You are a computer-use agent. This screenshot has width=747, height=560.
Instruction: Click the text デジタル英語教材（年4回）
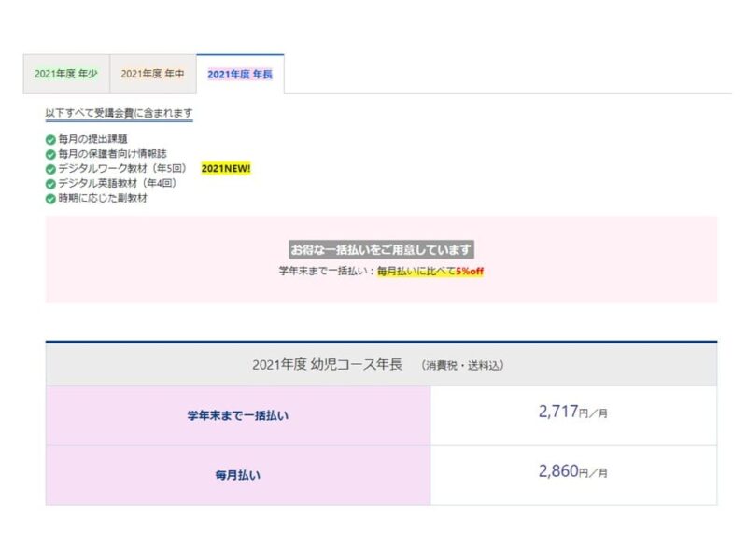(x=118, y=183)
